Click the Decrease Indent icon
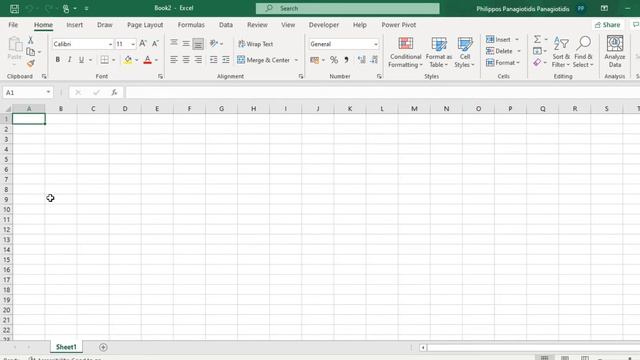 pyautogui.click(x=213, y=60)
